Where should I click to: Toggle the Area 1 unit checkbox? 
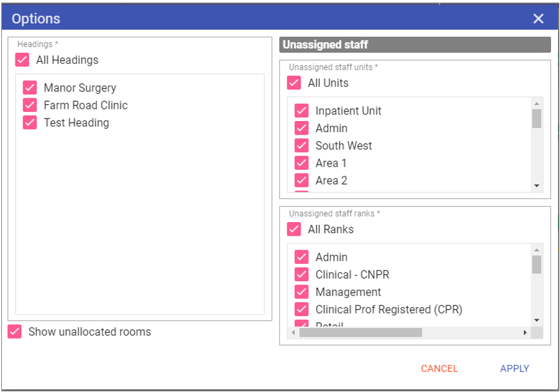[301, 163]
